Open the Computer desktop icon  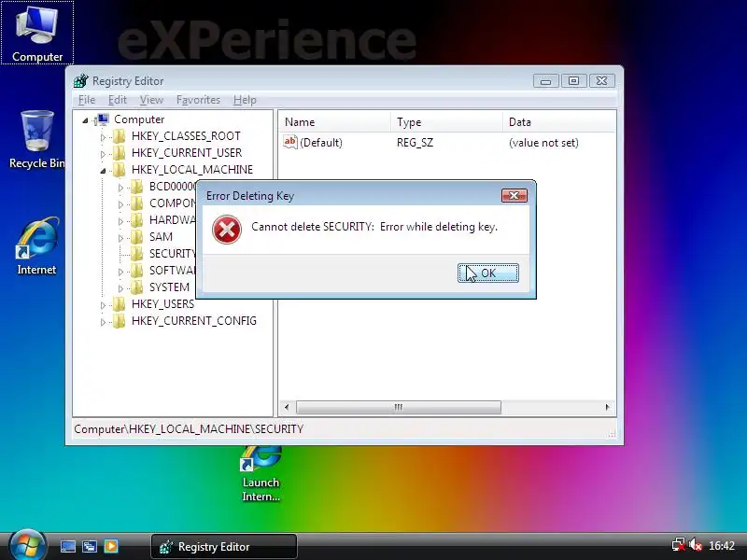pyautogui.click(x=37, y=33)
